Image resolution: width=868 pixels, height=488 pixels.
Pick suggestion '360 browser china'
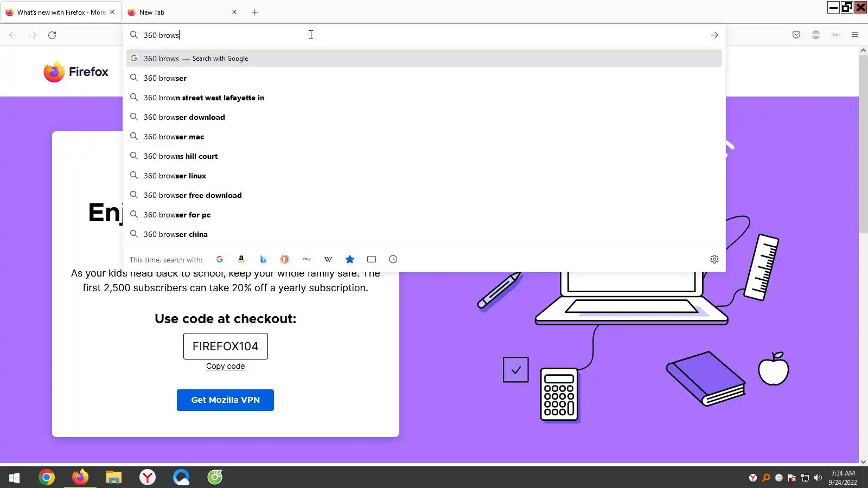coord(424,234)
